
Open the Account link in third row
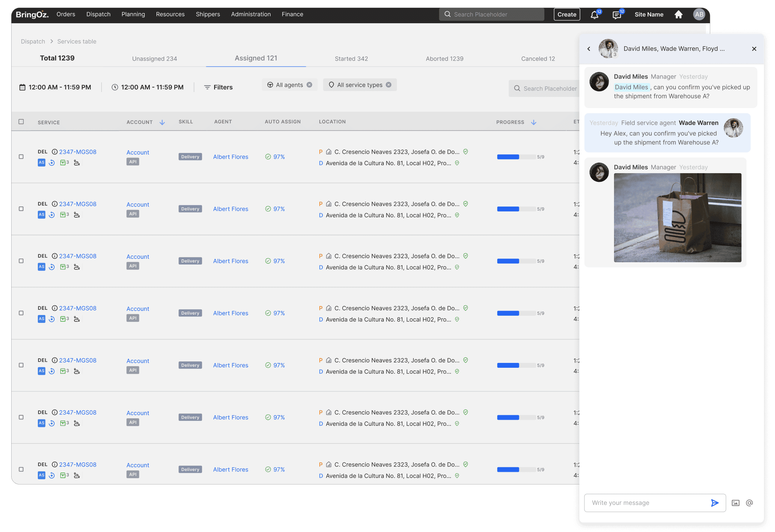tap(138, 257)
